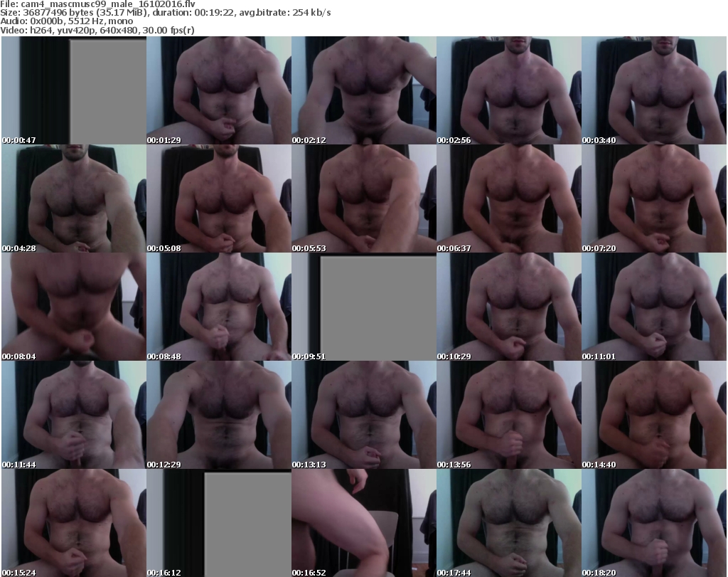Select the frame labeled 00:01:29
This screenshot has width=728, height=577.
point(219,91)
